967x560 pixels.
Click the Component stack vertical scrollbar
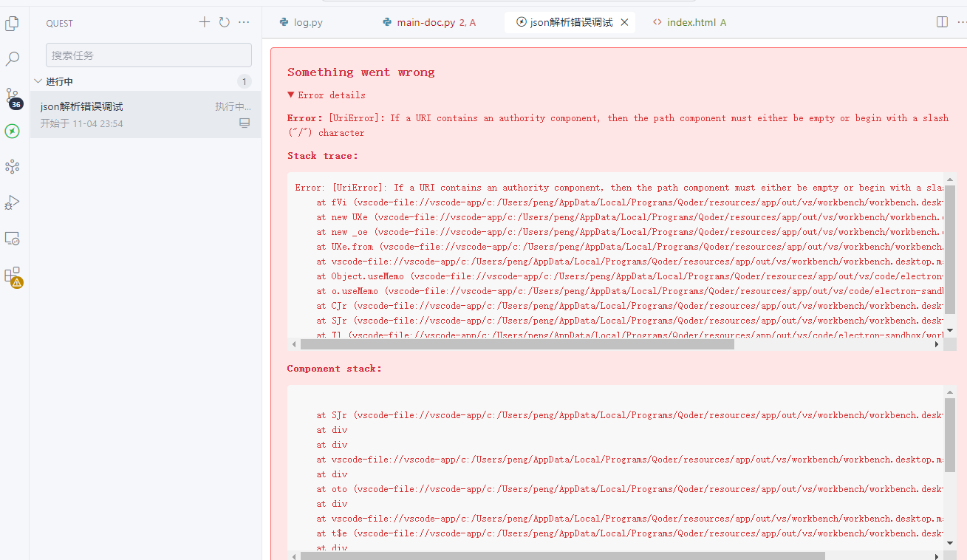tap(950, 435)
